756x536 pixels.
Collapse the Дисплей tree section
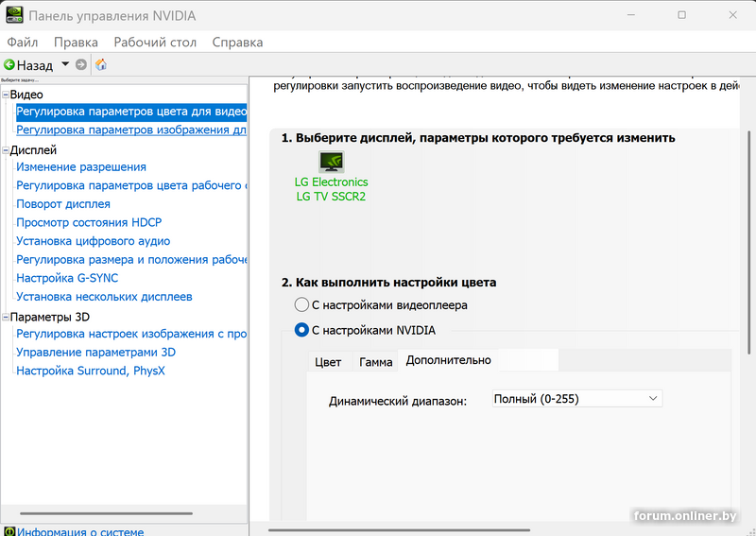[x=6, y=150]
